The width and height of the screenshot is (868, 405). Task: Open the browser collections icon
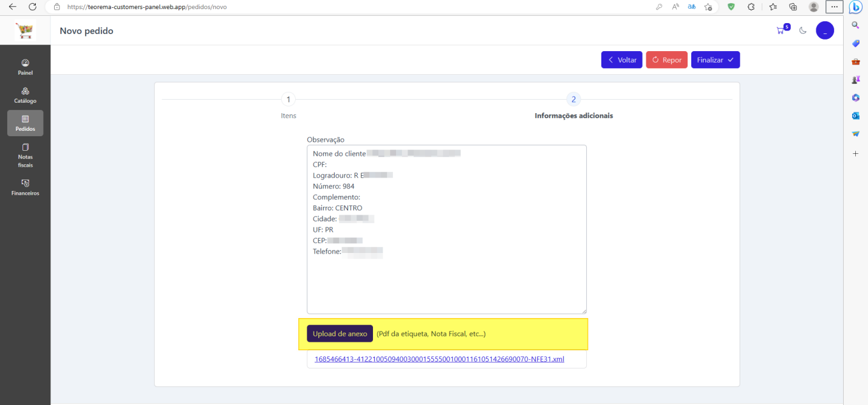pos(793,7)
